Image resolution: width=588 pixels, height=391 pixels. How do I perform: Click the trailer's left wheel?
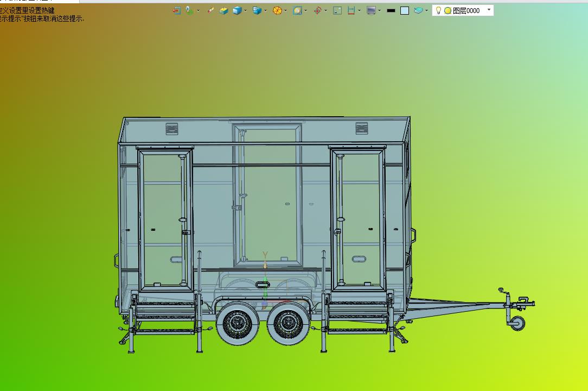tap(238, 323)
